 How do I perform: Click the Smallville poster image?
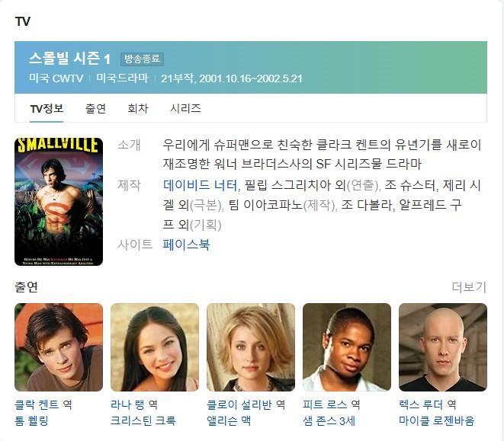59,202
